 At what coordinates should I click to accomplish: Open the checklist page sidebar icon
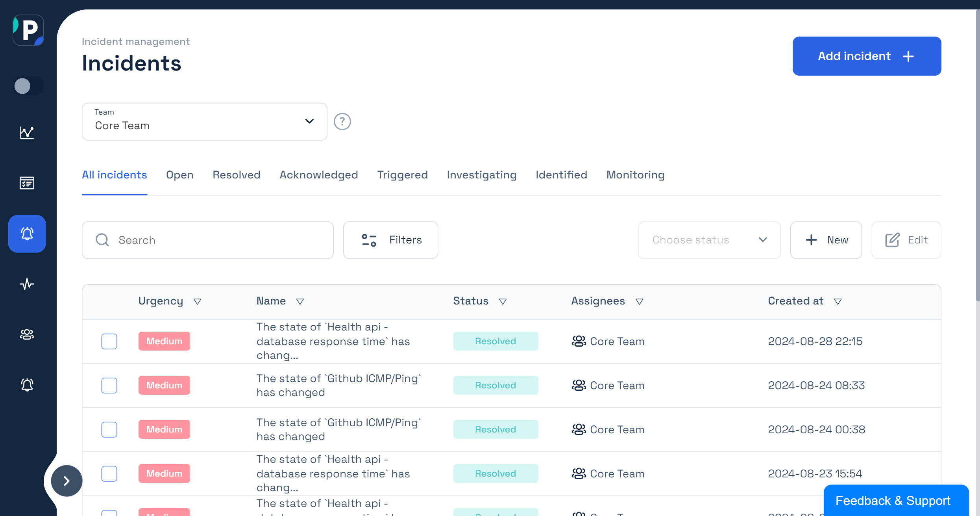(27, 183)
